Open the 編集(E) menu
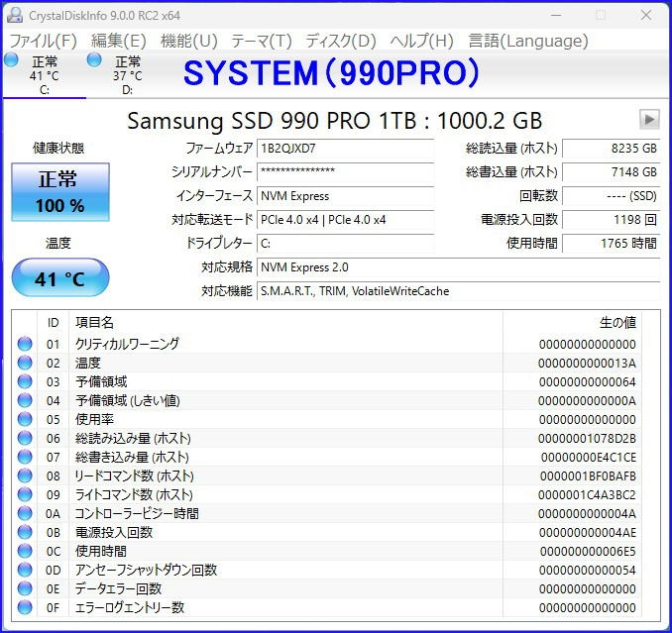Viewport: 672px width, 633px height. 119,42
